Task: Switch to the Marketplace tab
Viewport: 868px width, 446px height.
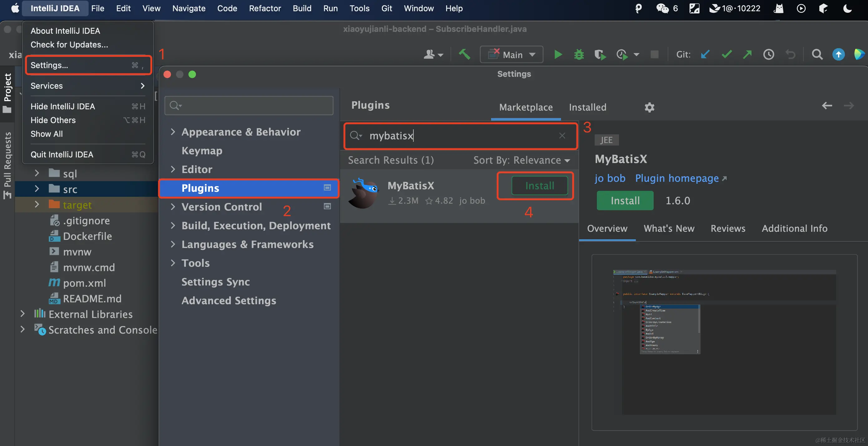Action: [x=526, y=107]
